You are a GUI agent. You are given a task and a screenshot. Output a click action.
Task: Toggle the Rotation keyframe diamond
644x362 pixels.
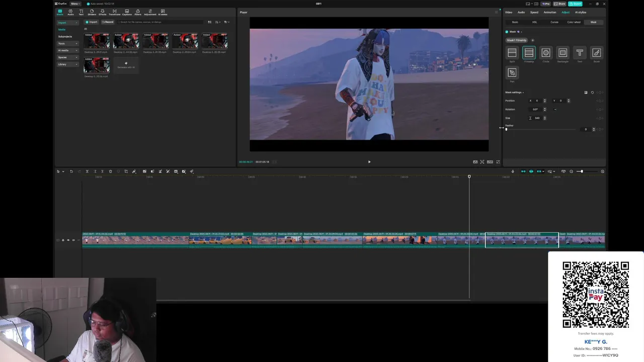pos(599,109)
